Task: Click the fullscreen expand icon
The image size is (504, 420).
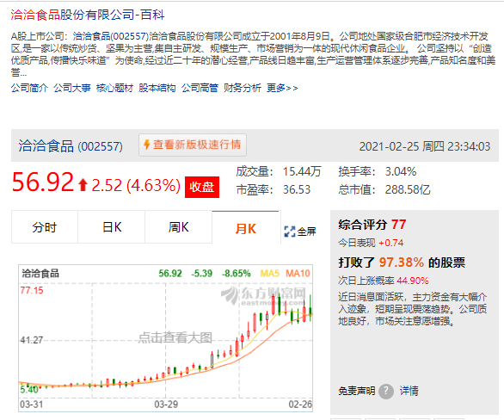Action: pyautogui.click(x=290, y=232)
